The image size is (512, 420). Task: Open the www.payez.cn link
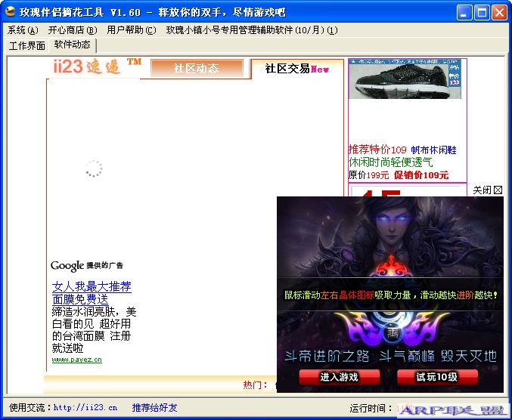click(77, 360)
